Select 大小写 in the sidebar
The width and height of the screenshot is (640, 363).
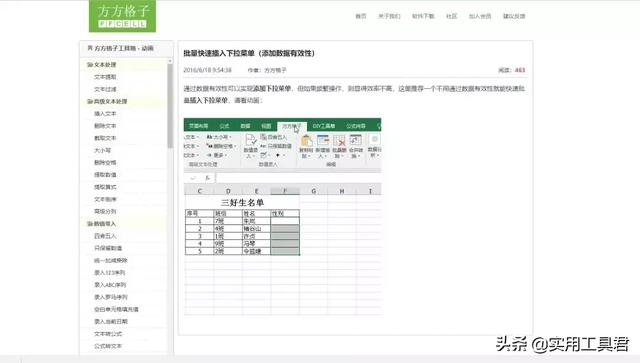[102, 150]
